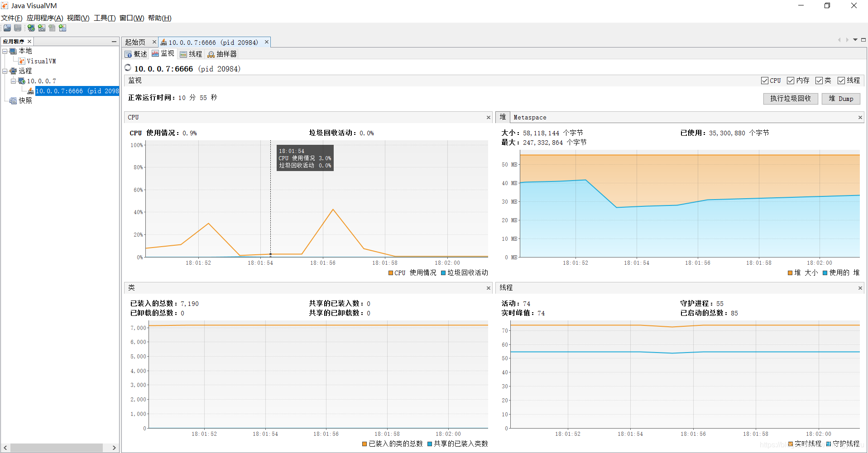The width and height of the screenshot is (868, 453).
Task: Toggle the 类 classes chart checkbox
Action: pos(819,81)
